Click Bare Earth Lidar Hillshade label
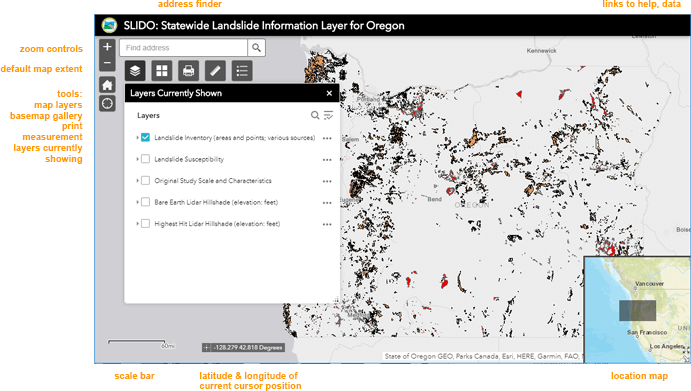 (216, 202)
